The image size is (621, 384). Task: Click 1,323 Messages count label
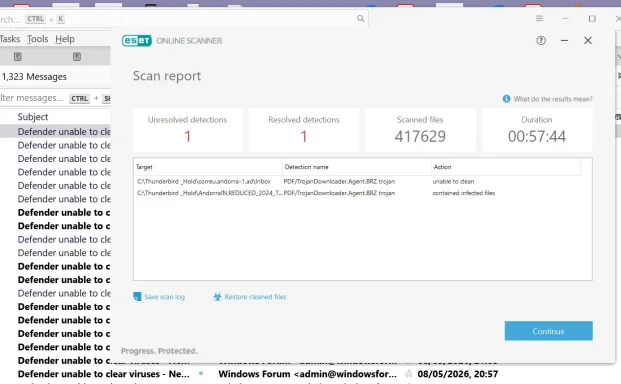pyautogui.click(x=34, y=77)
